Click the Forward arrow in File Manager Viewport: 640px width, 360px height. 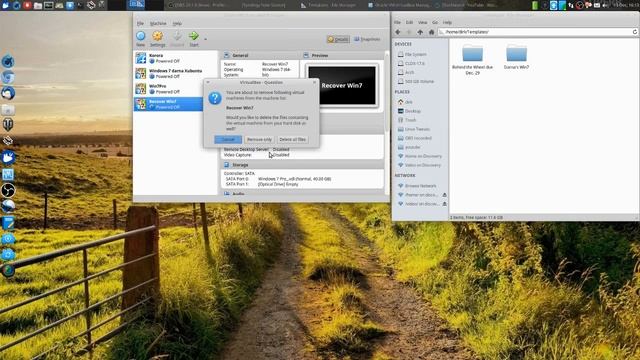pyautogui.click(x=409, y=32)
